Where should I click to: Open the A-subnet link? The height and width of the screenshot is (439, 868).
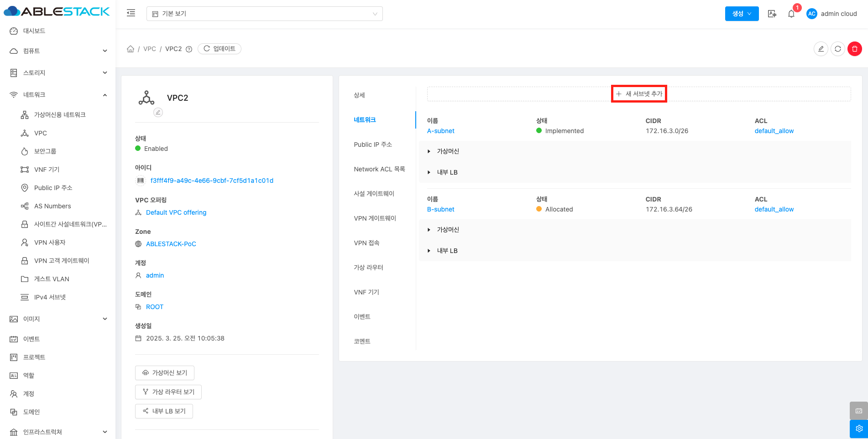(x=440, y=131)
